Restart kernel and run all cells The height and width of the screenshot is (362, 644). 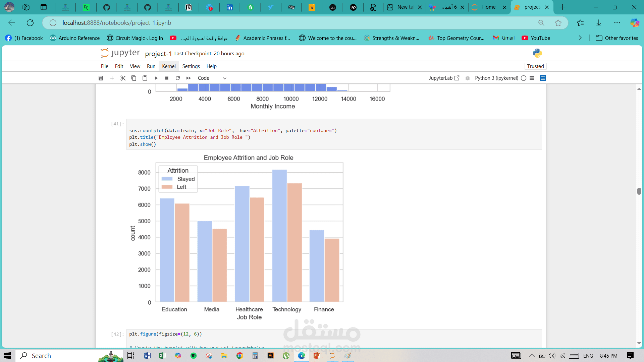click(x=189, y=78)
